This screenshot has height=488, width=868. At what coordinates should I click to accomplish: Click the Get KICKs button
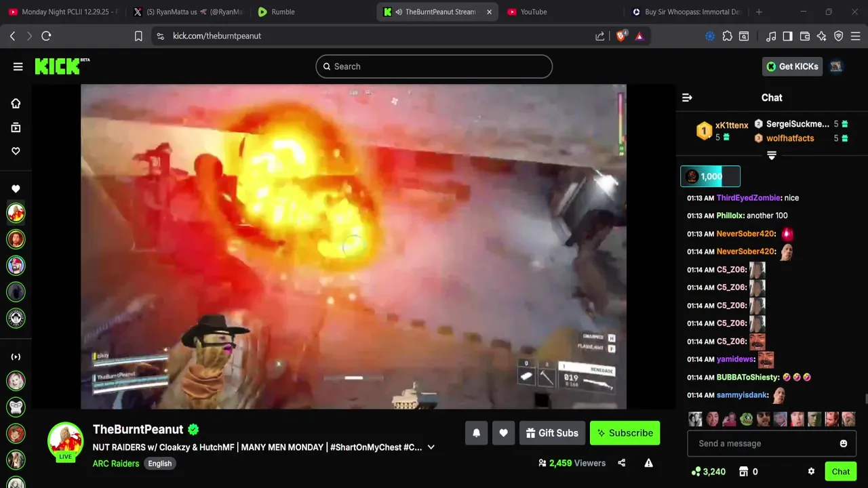792,66
